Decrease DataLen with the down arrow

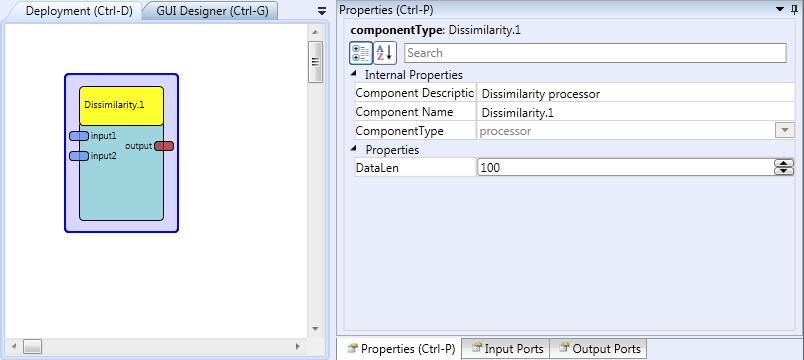783,171
